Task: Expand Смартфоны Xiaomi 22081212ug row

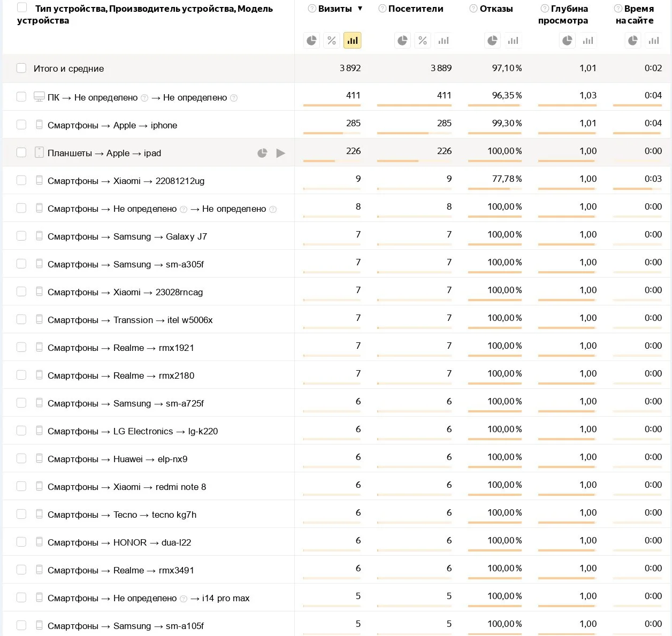Action: (126, 181)
